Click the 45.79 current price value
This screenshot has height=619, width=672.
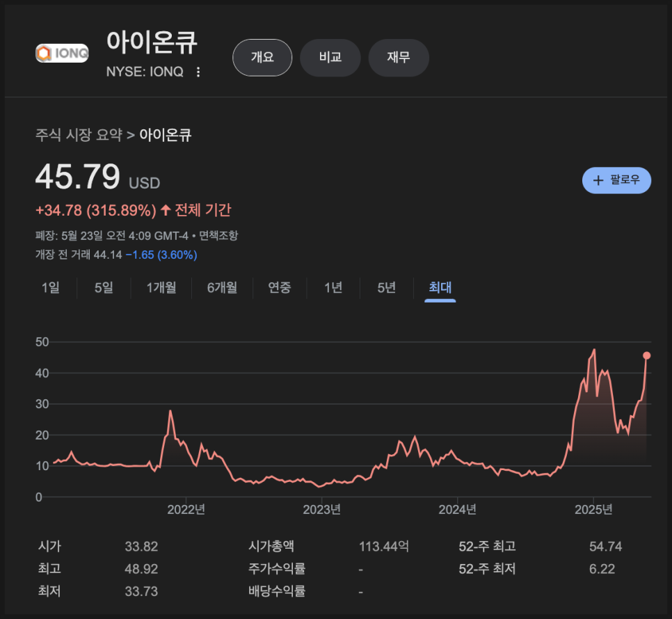tap(78, 177)
